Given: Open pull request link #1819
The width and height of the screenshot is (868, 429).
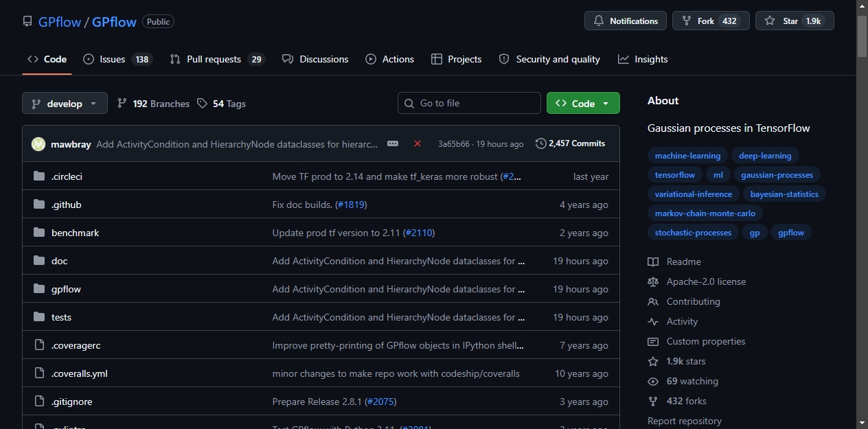Looking at the screenshot, I should click(x=350, y=205).
